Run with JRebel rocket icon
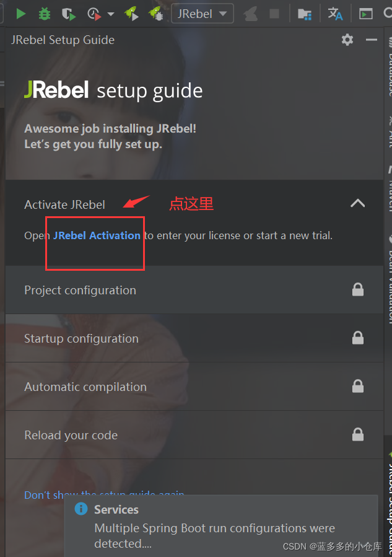The height and width of the screenshot is (557, 392). pos(131,13)
